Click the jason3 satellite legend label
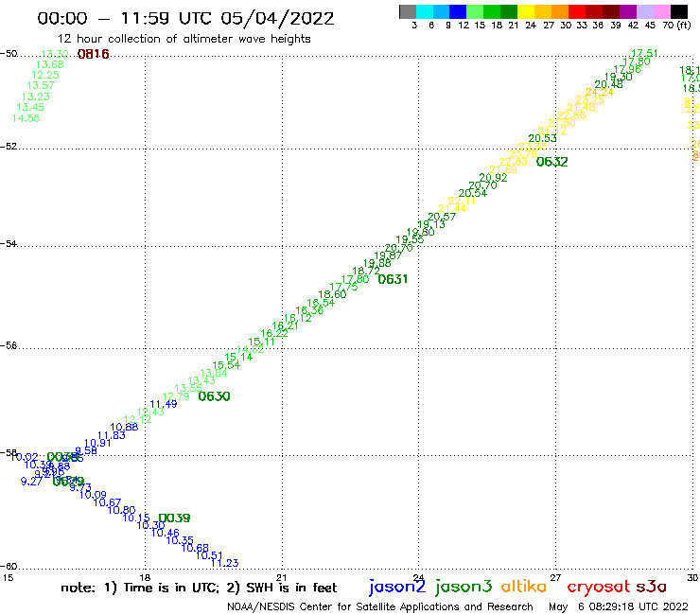The height and width of the screenshot is (615, 700). click(464, 587)
